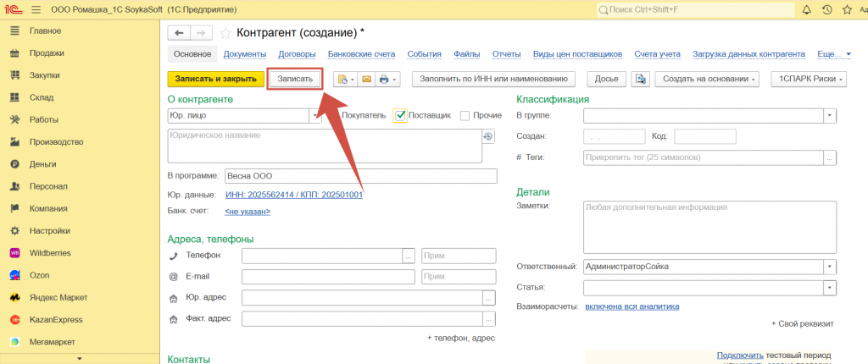Click the ИНН / КПП link
868x364 pixels.
(x=293, y=195)
